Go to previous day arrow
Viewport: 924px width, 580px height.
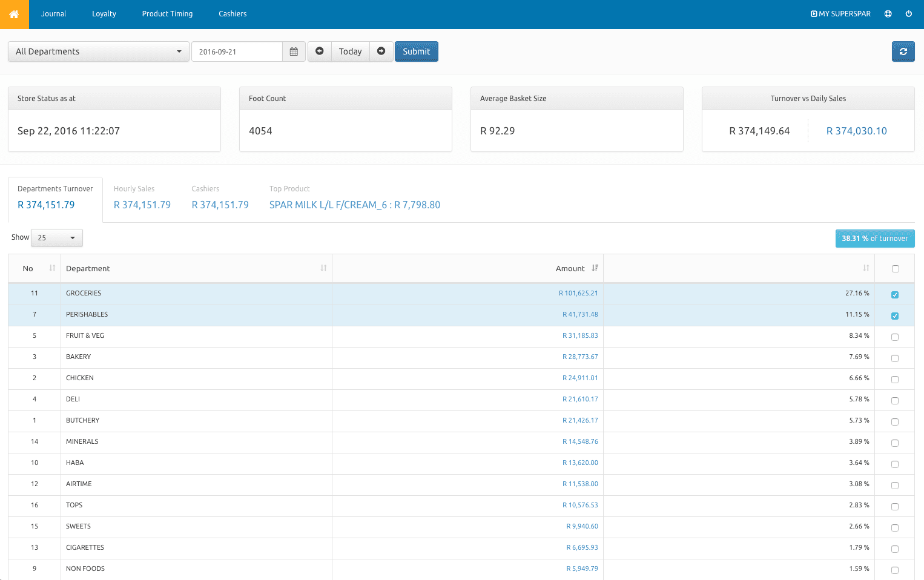[320, 51]
